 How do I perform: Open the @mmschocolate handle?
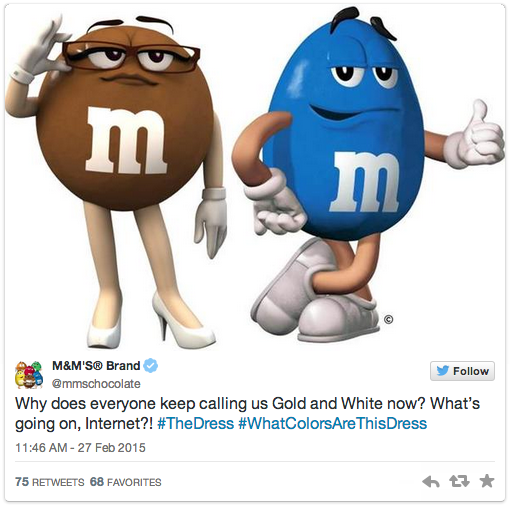tap(96, 384)
